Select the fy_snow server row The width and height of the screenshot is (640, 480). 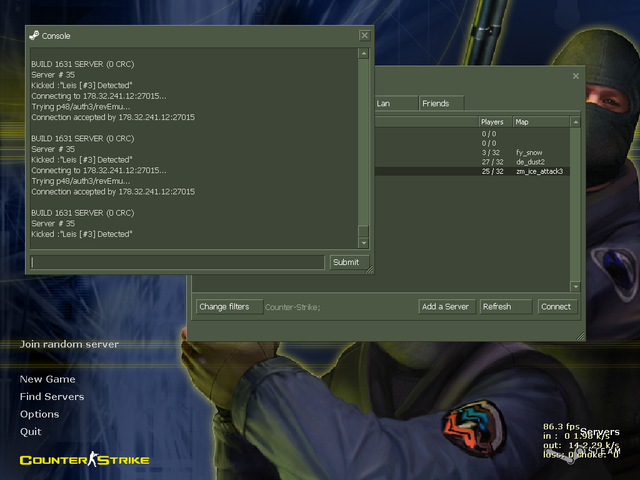(472, 153)
